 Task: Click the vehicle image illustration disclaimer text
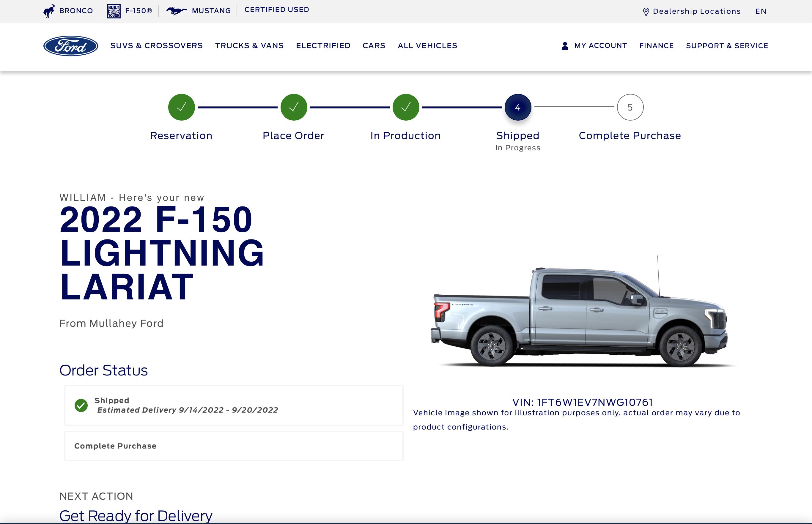click(x=576, y=420)
